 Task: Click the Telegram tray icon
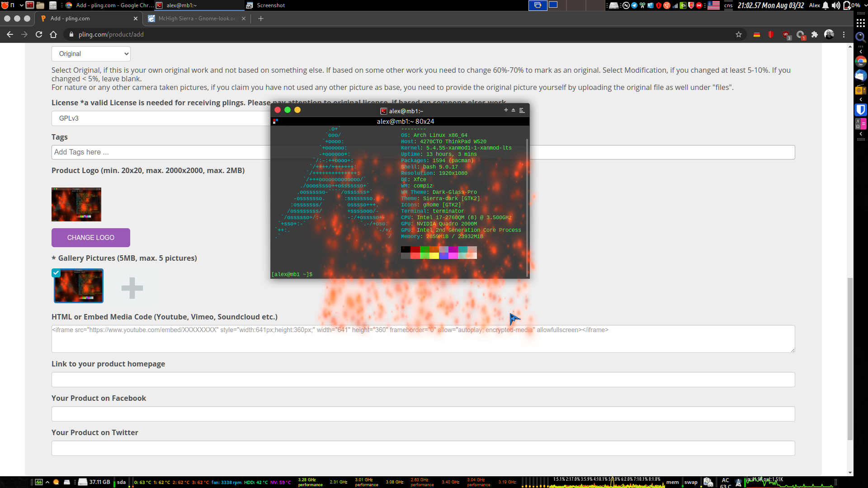click(634, 5)
